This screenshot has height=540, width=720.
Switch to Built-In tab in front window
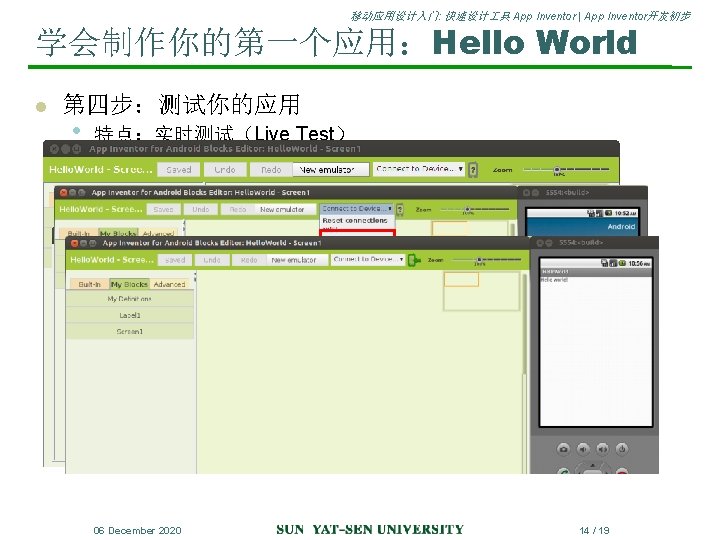89,284
